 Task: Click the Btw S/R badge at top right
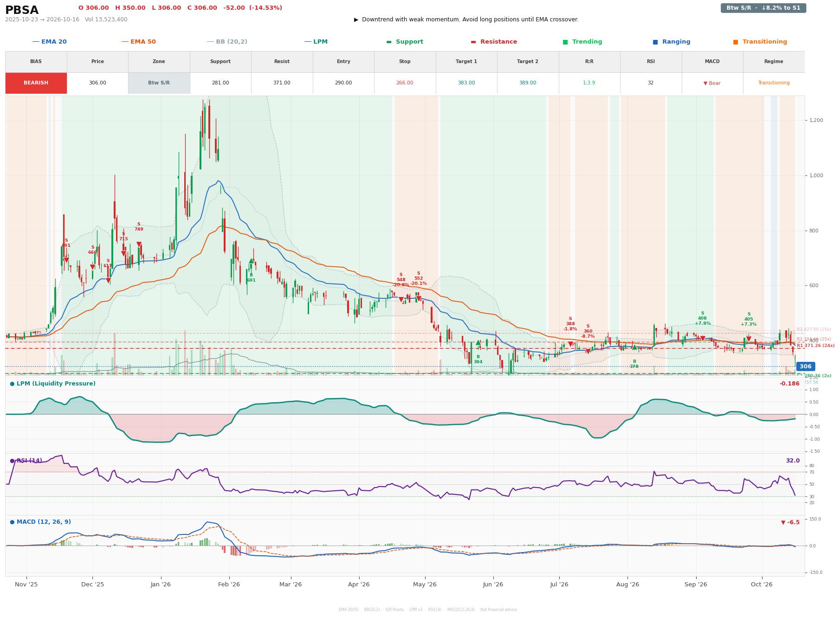[x=763, y=8]
